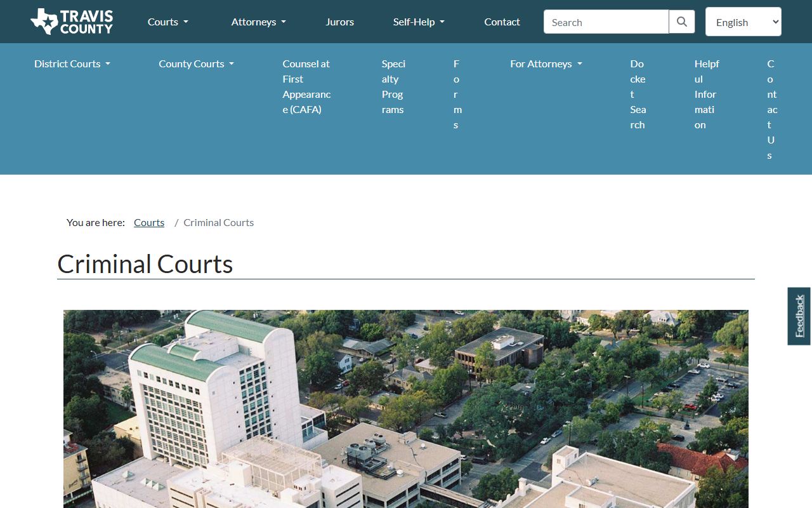Open Contact Us in the blue bar
812x508 pixels.
(x=772, y=109)
